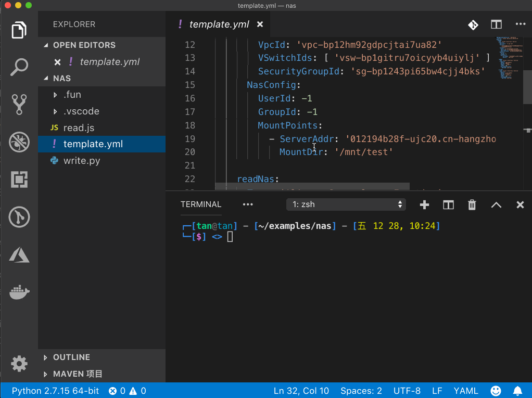
Task: Click the editor horizontal scrollbar
Action: [x=312, y=186]
